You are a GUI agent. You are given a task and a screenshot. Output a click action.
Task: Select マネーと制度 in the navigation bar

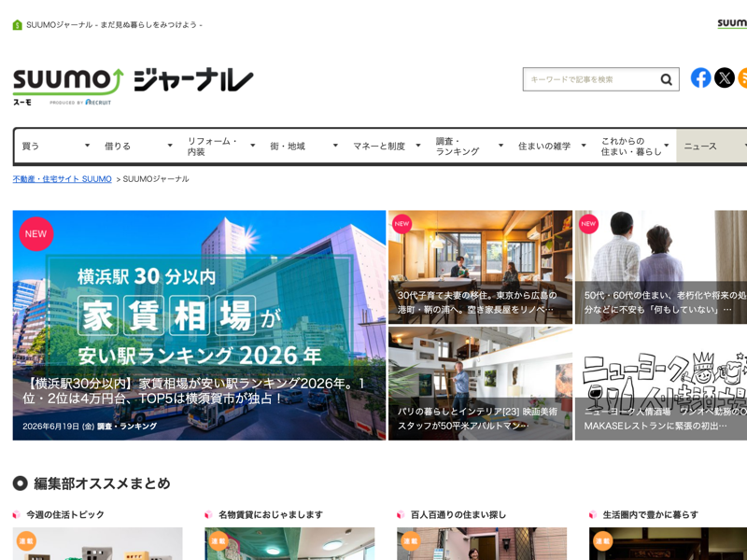tap(379, 147)
